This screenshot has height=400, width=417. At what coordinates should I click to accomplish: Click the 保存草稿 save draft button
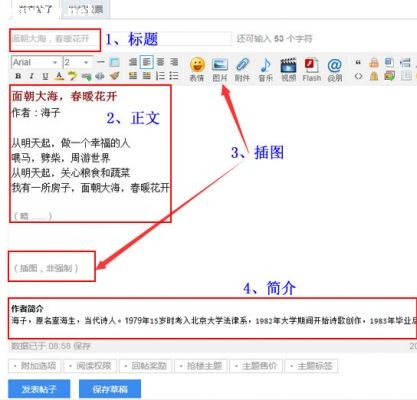coord(110,389)
